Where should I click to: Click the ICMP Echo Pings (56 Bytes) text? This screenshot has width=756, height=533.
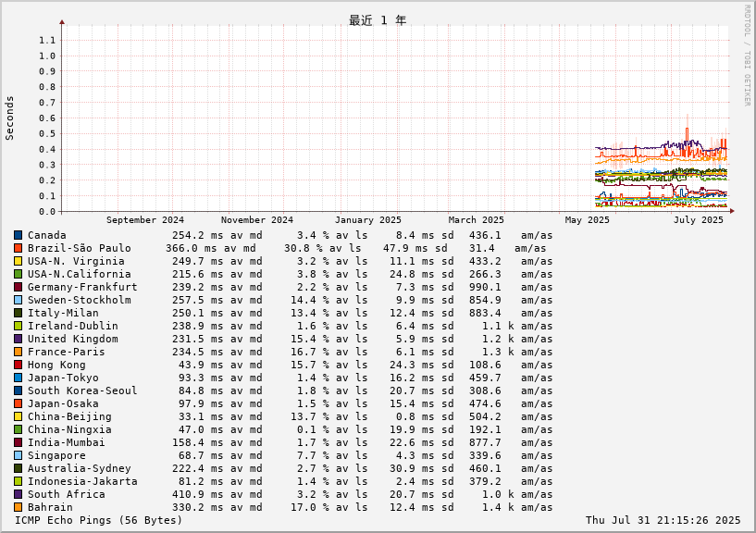(x=98, y=520)
